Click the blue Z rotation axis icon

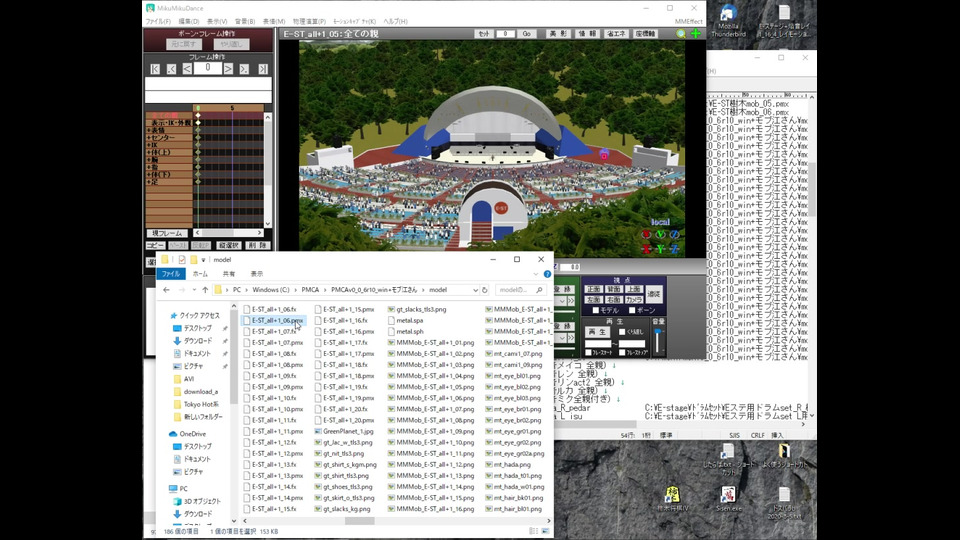coord(674,234)
